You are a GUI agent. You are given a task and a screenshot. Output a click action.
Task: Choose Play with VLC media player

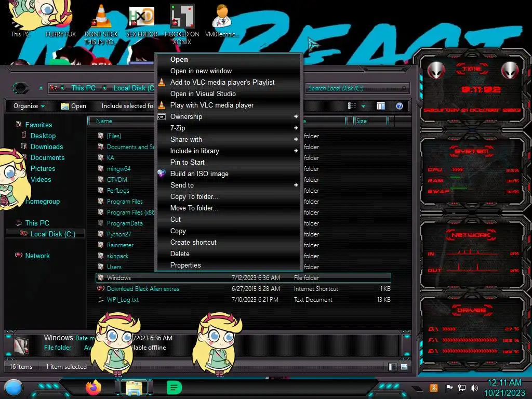click(x=229, y=105)
